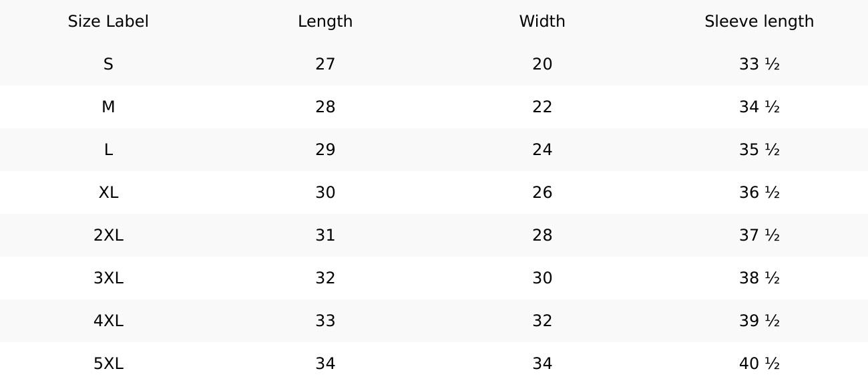The height and width of the screenshot is (385, 868).
Task: Click the Sleeve length column header
Action: pyautogui.click(x=759, y=21)
